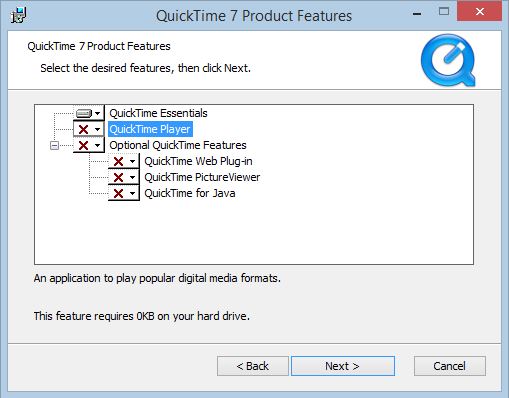
Task: Click the installer icon in title bar
Action: (18, 15)
